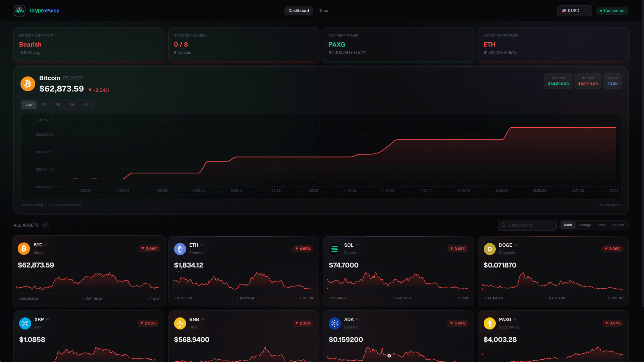The height and width of the screenshot is (362, 644).
Task: Click the BTC/USDT pair label
Action: [72, 78]
